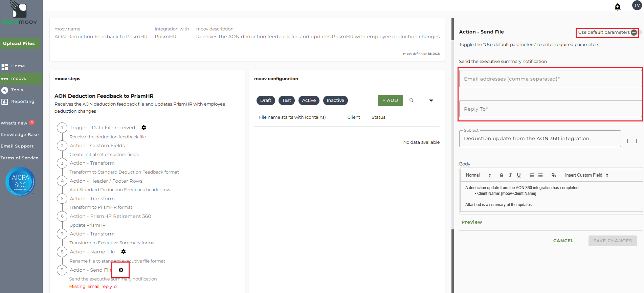644x293 pixels.
Task: Click into the Body text editor
Action: point(552,196)
